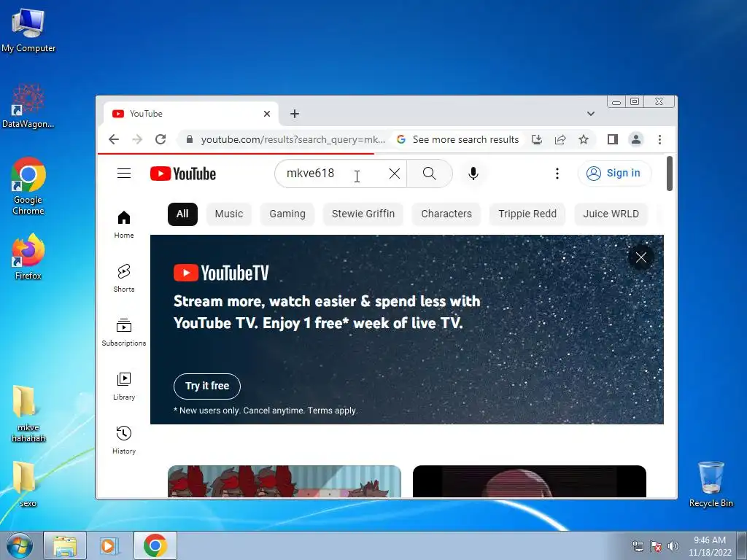
Task: Select the All filter chip
Action: coord(182,214)
